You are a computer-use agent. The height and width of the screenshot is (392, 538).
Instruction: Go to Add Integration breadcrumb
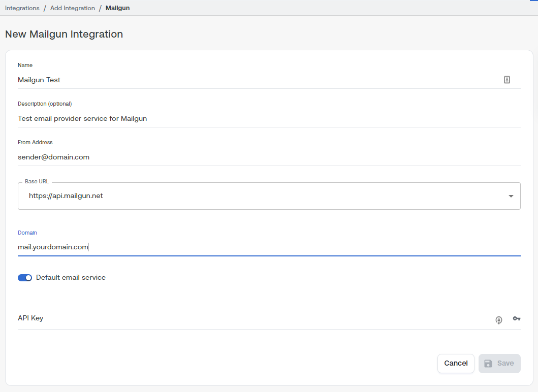click(x=73, y=8)
